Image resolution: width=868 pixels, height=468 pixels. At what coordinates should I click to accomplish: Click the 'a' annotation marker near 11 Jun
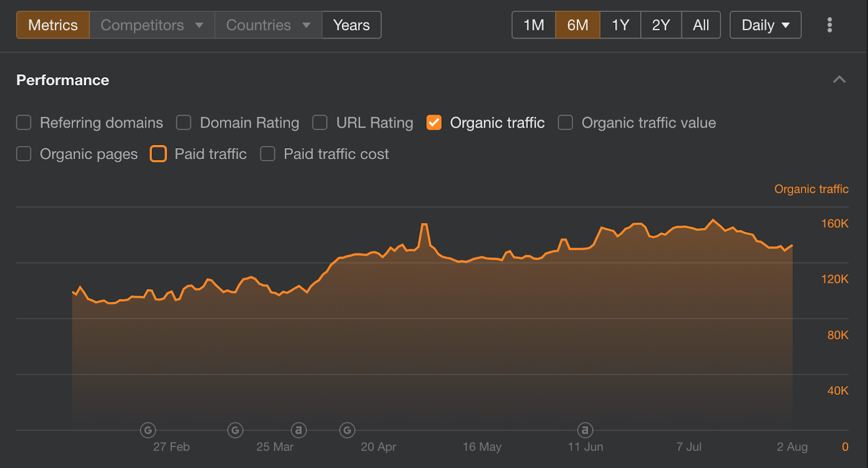(585, 431)
